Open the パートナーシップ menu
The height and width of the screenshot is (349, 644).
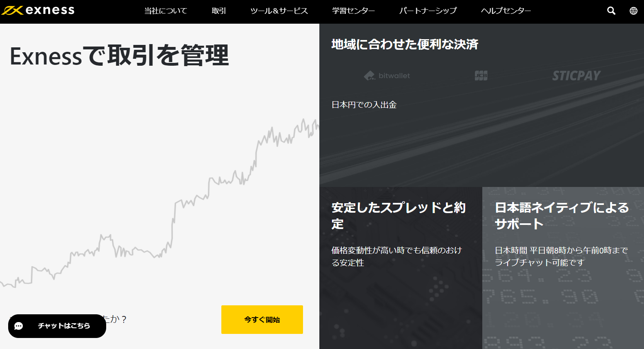click(x=428, y=11)
